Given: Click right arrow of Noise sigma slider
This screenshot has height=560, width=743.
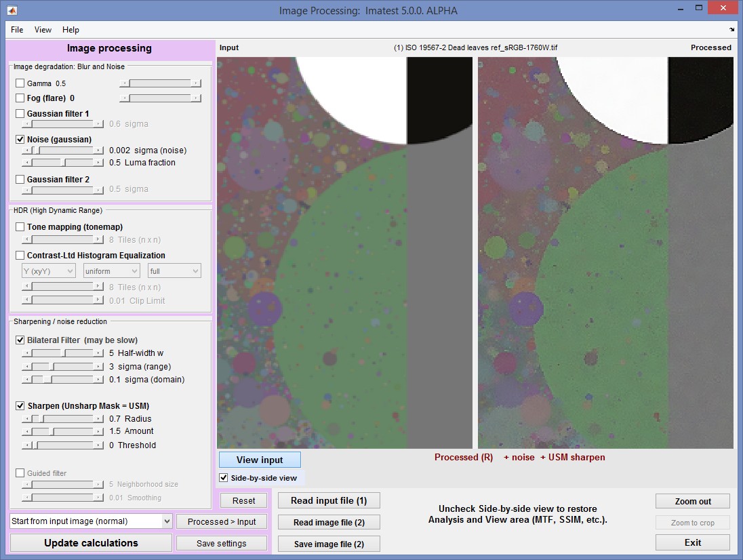Looking at the screenshot, I should point(98,151).
